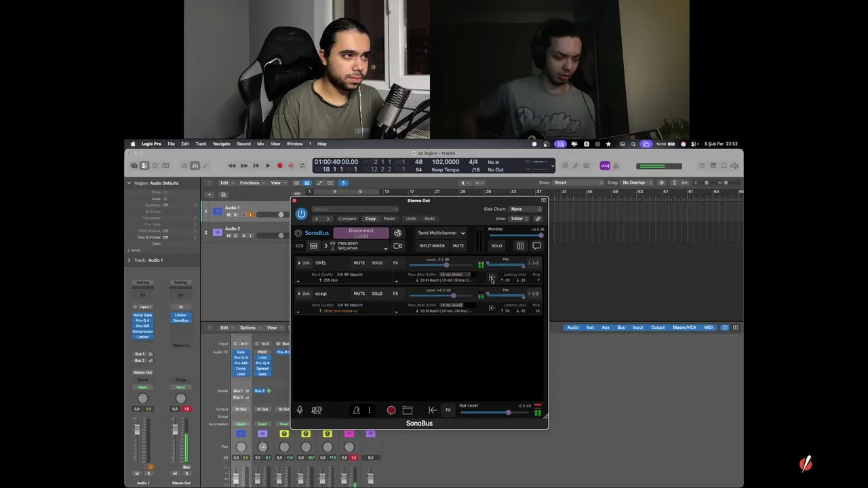Adjust the Monitor level slider
868x488 pixels.
pos(516,235)
